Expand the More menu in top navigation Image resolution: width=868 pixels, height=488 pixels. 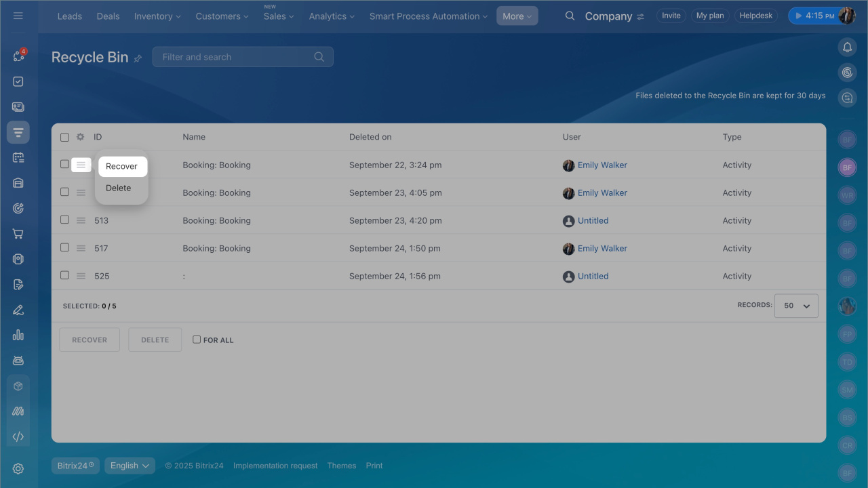517,16
